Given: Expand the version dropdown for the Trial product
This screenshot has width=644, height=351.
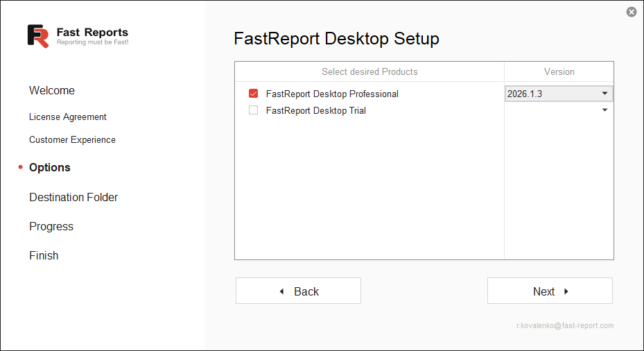Looking at the screenshot, I should coord(604,110).
